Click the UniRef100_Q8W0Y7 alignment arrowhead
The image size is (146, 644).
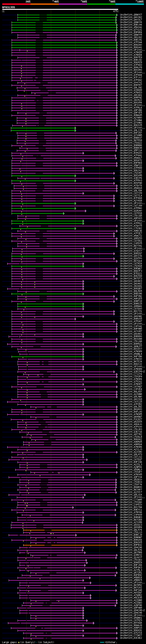(117, 15)
